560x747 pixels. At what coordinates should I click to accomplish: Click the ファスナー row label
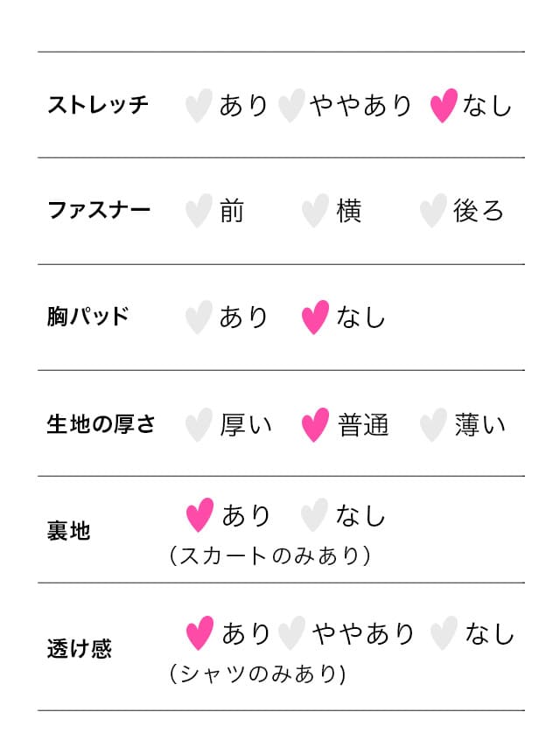pyautogui.click(x=98, y=212)
